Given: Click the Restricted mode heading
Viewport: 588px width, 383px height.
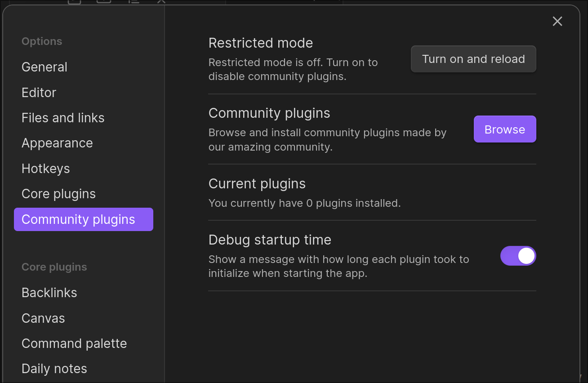Looking at the screenshot, I should point(261,43).
